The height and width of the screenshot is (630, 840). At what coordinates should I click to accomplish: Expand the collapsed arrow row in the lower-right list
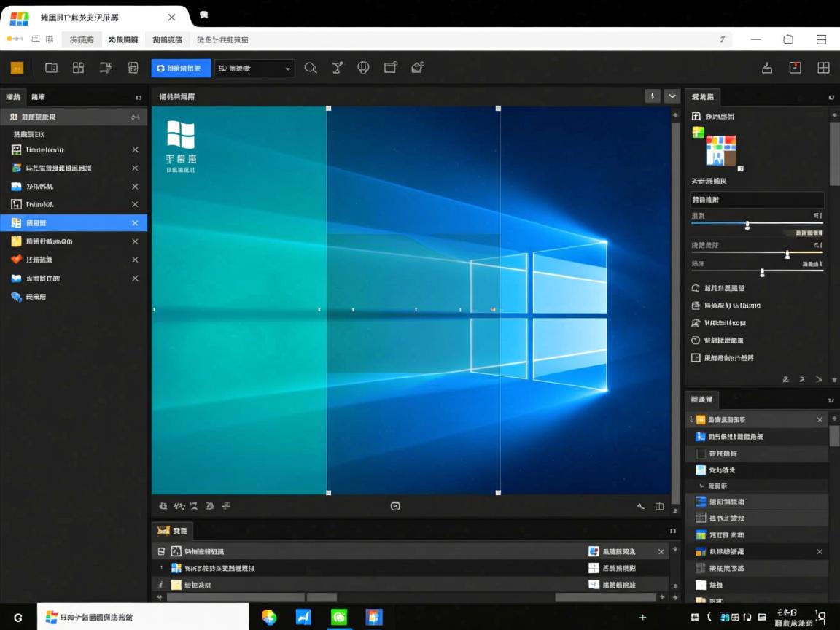(x=701, y=486)
